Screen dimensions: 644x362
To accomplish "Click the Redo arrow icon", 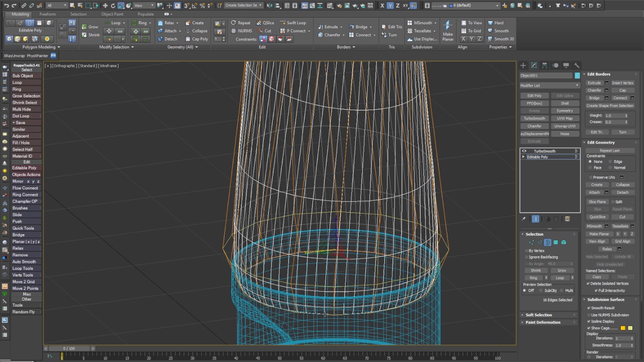I will coord(14,6).
